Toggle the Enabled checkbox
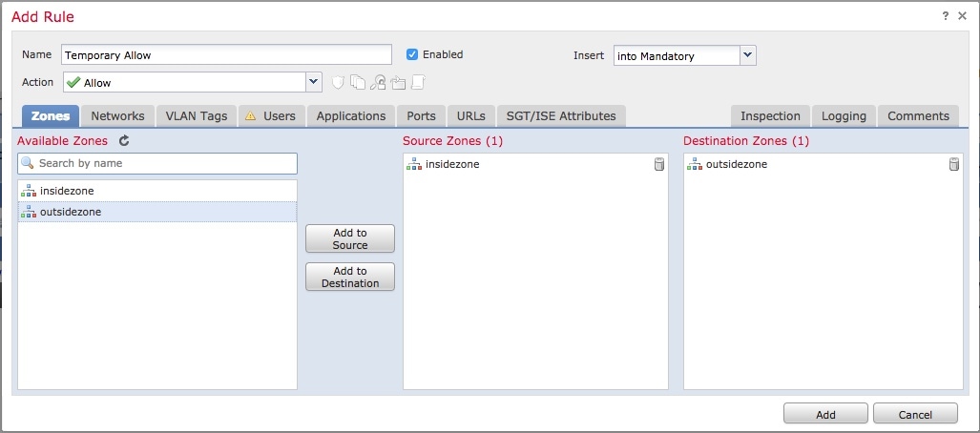The width and height of the screenshot is (980, 433). click(412, 54)
